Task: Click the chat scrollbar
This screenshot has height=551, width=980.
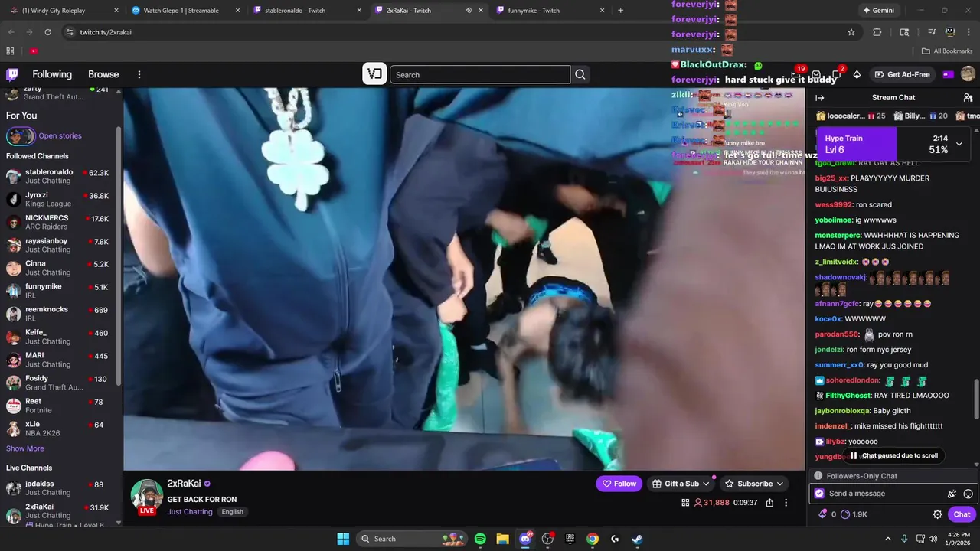Action: 976,399
